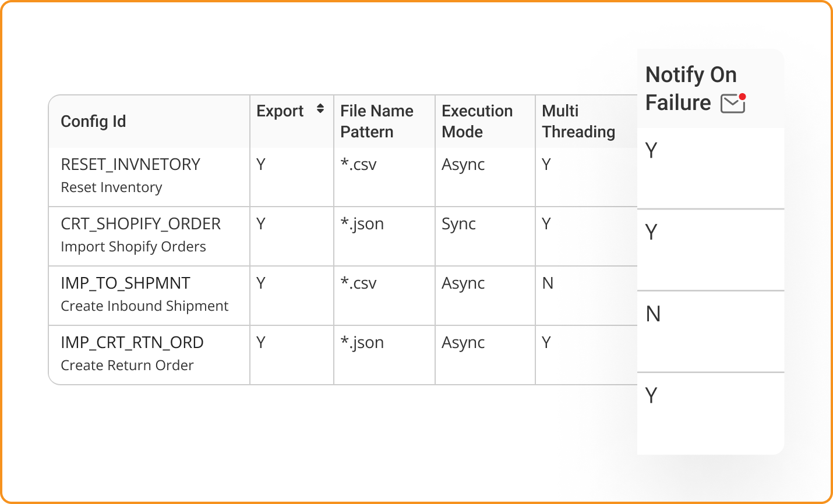The width and height of the screenshot is (833, 504).
Task: Click the Async cell in RESET_INVNETORY row
Action: pyautogui.click(x=463, y=165)
